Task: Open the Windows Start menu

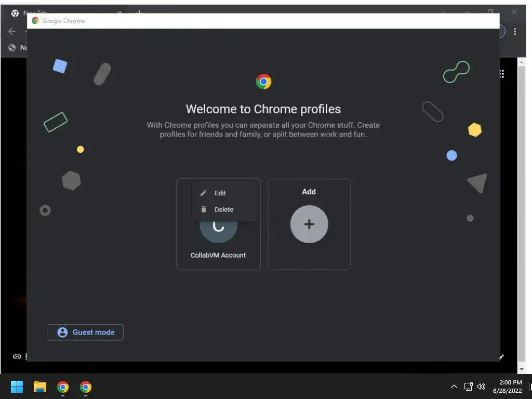Action: pyautogui.click(x=17, y=387)
